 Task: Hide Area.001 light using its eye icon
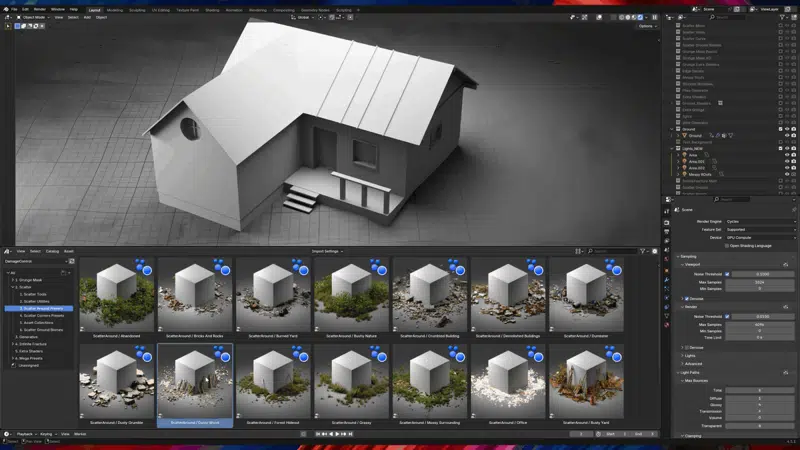click(787, 161)
